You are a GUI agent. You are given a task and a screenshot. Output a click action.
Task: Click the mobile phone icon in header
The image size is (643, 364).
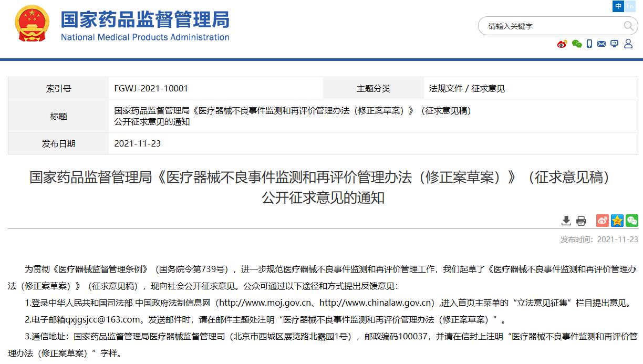click(x=589, y=44)
